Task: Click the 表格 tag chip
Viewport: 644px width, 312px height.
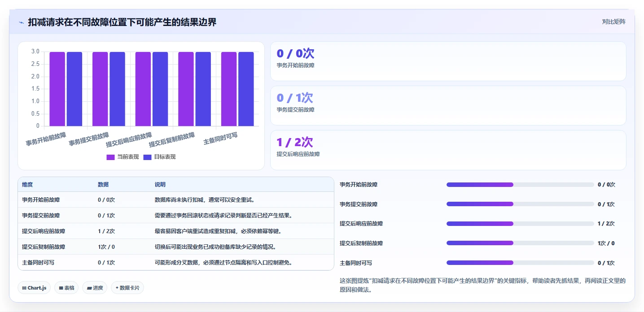Action: (x=66, y=288)
